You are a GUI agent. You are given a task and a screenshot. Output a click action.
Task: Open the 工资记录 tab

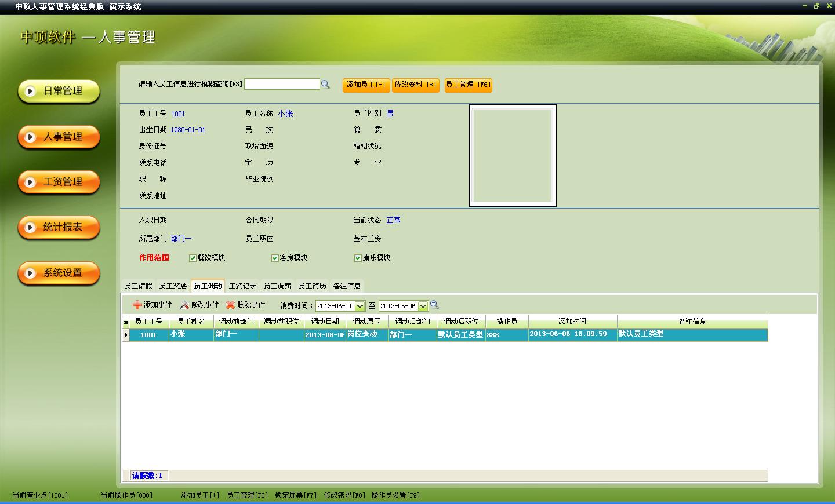[243, 286]
